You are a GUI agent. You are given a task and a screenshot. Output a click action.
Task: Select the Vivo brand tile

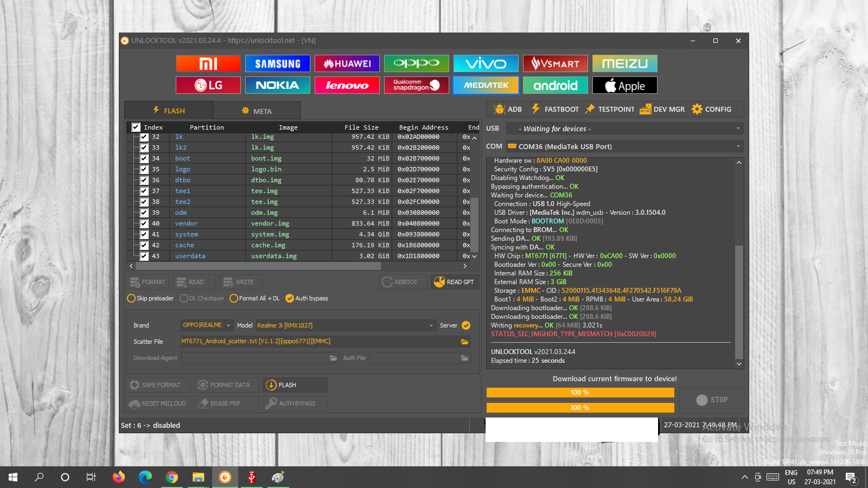486,63
